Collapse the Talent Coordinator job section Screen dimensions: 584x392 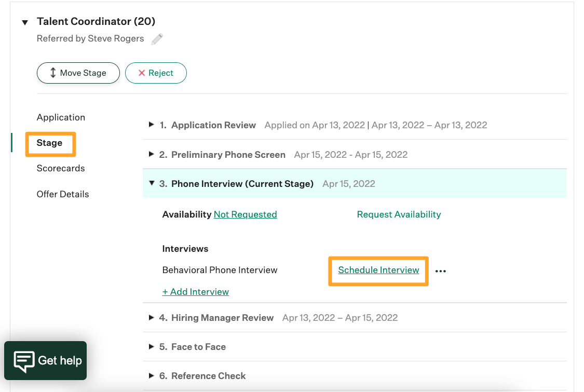coord(24,22)
